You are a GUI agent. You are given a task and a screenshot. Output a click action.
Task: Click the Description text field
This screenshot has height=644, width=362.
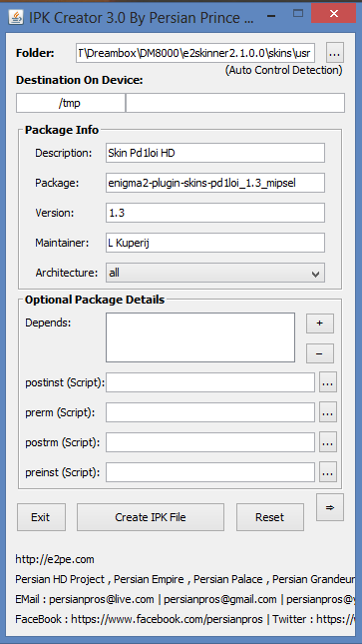pos(215,153)
